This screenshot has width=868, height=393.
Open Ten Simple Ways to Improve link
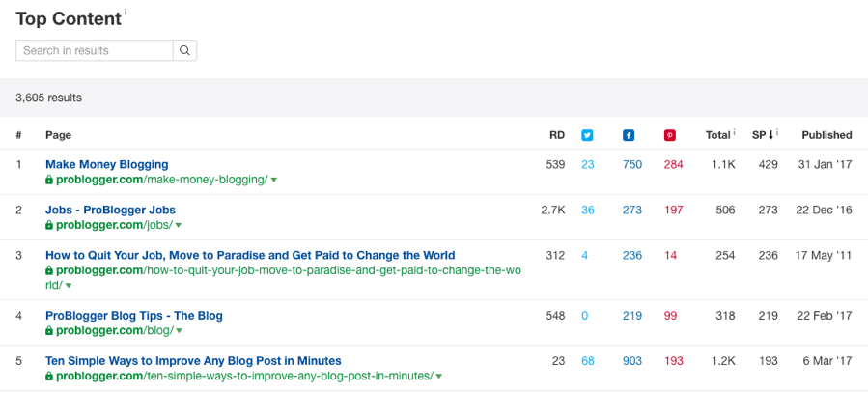tap(193, 361)
